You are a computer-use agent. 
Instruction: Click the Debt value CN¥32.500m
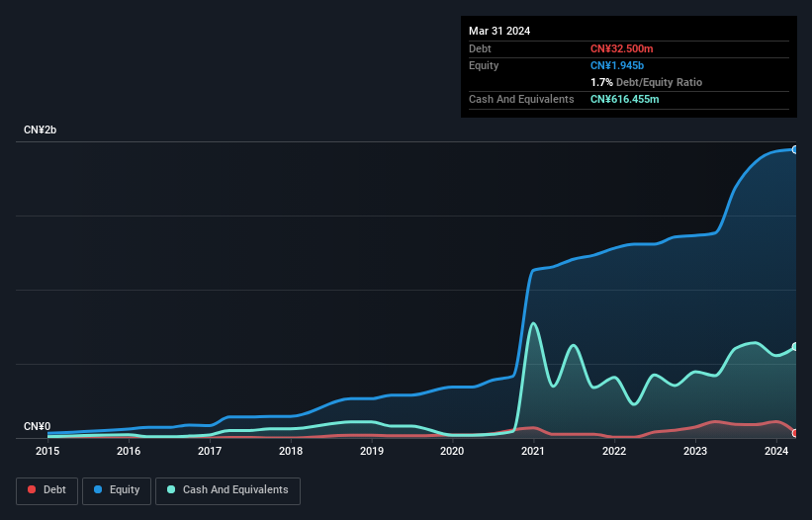[621, 48]
